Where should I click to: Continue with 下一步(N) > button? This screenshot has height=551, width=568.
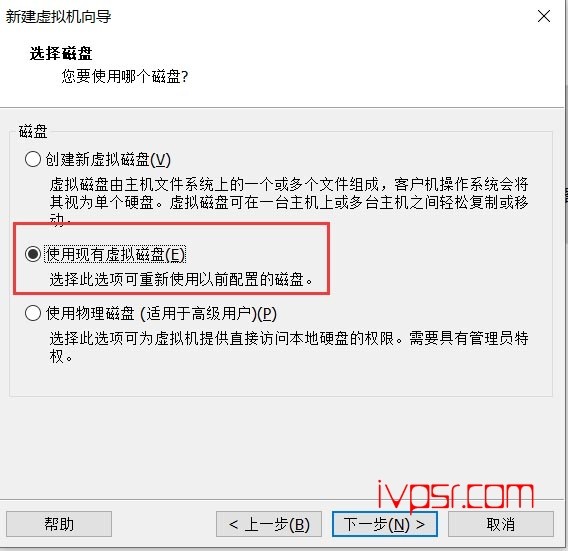pos(385,524)
